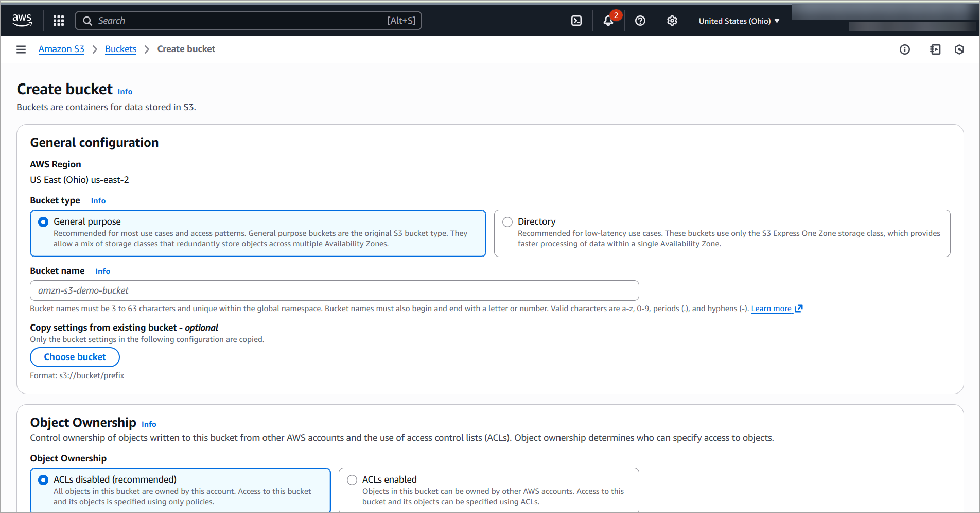This screenshot has height=513, width=980.
Task: Click the AWS Search bar
Action: 249,21
